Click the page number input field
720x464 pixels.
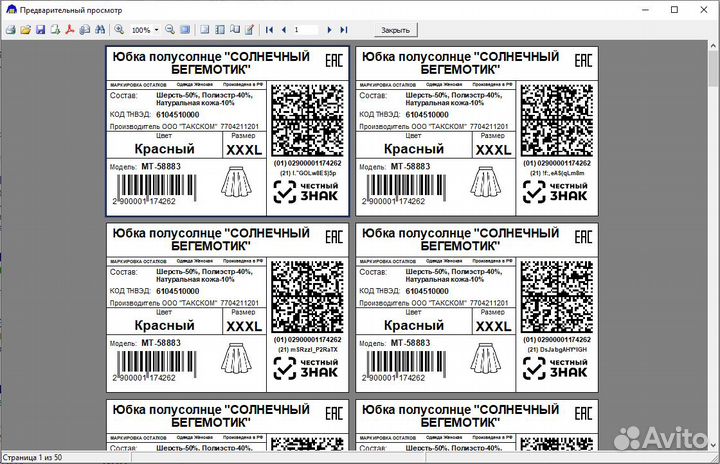[x=305, y=30]
